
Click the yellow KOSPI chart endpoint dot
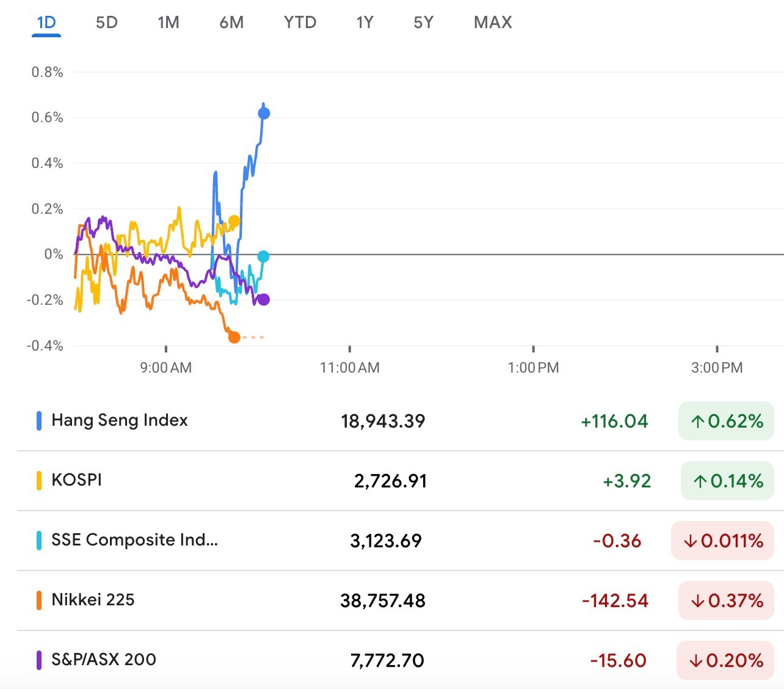(x=234, y=221)
